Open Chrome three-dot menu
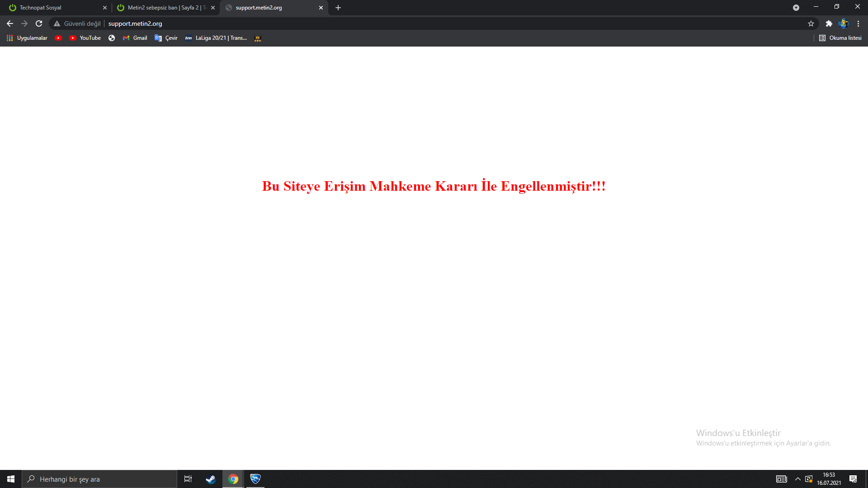 (x=858, y=23)
